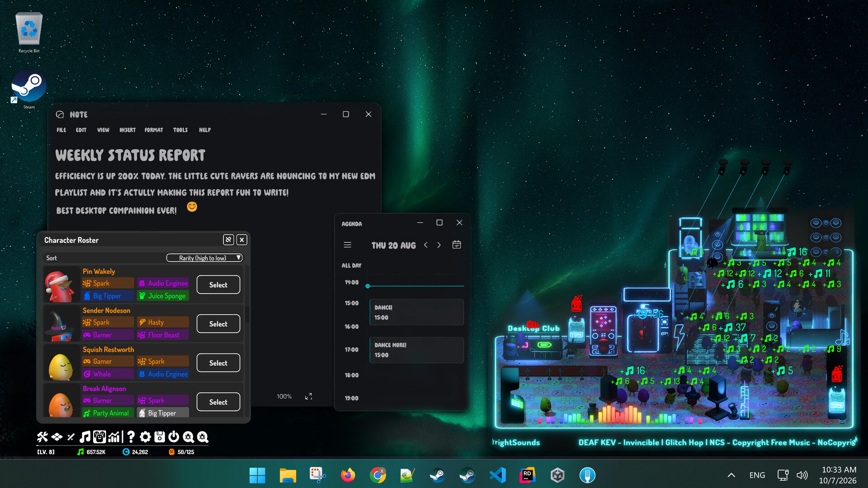This screenshot has height=488, width=868.
Task: Select the Sender Nodeson character
Action: tap(218, 324)
